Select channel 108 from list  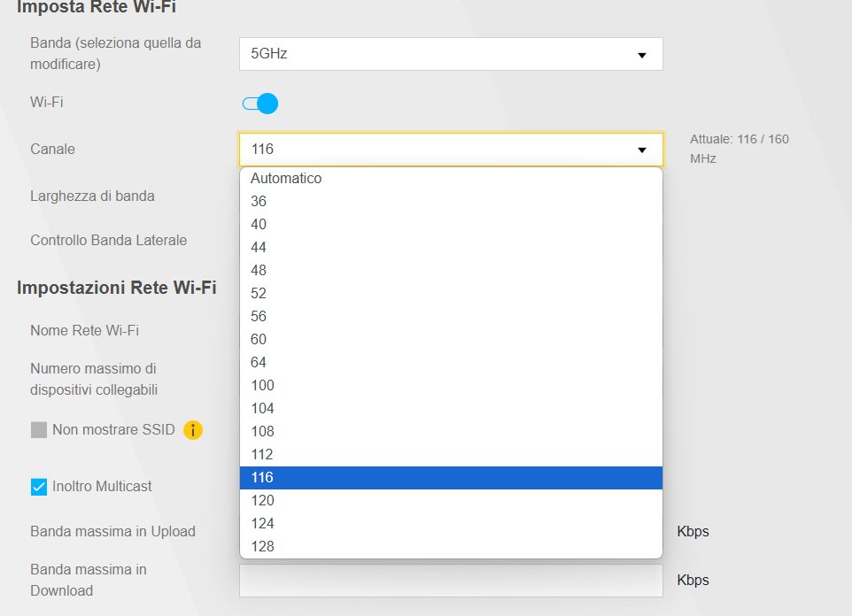[x=450, y=431]
